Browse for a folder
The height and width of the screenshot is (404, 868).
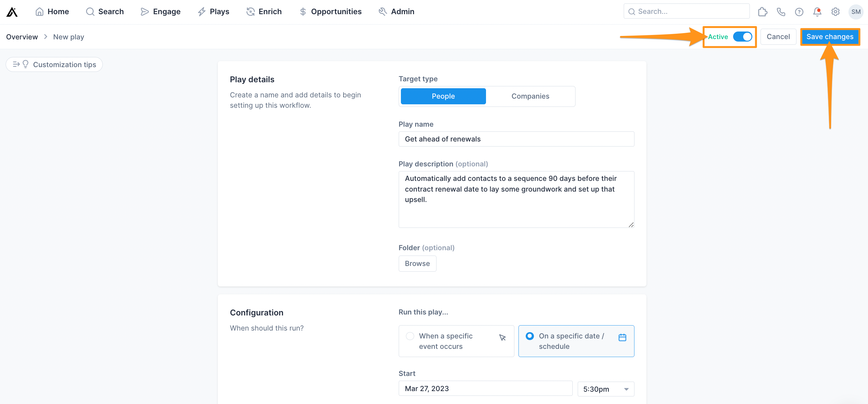(x=417, y=263)
